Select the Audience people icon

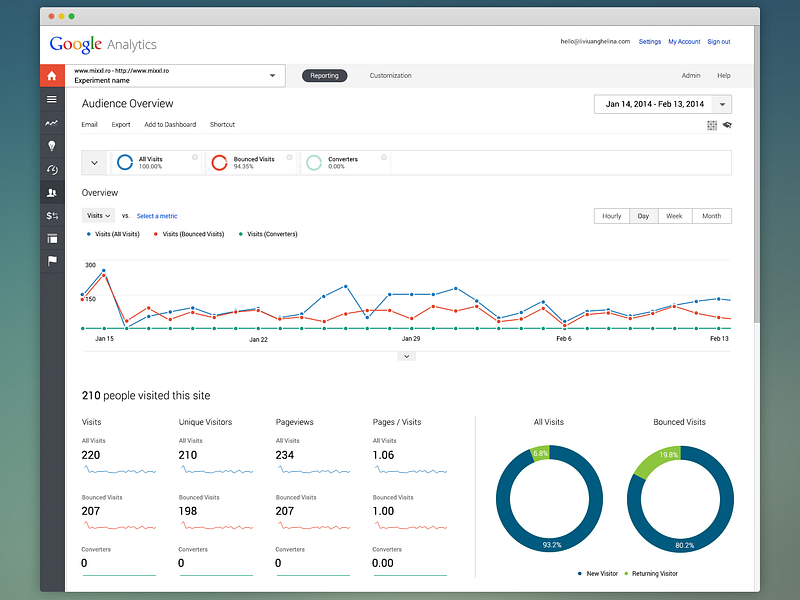click(x=52, y=192)
